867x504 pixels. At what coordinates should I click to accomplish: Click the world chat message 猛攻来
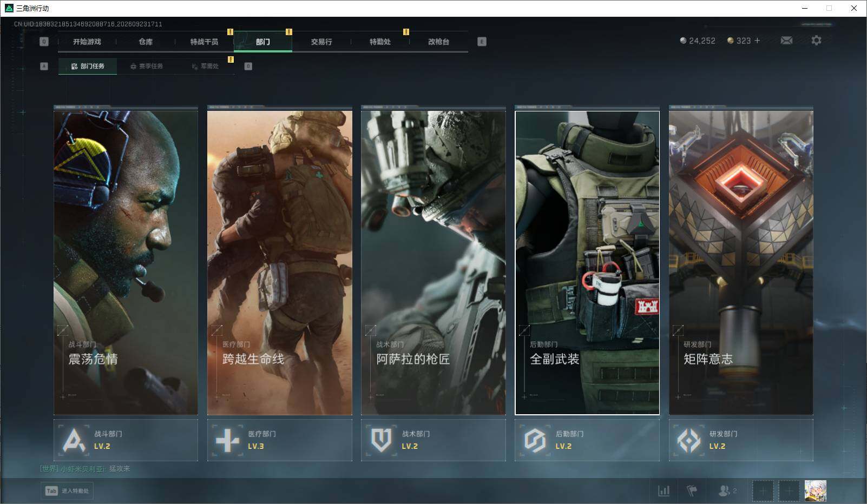pos(120,469)
